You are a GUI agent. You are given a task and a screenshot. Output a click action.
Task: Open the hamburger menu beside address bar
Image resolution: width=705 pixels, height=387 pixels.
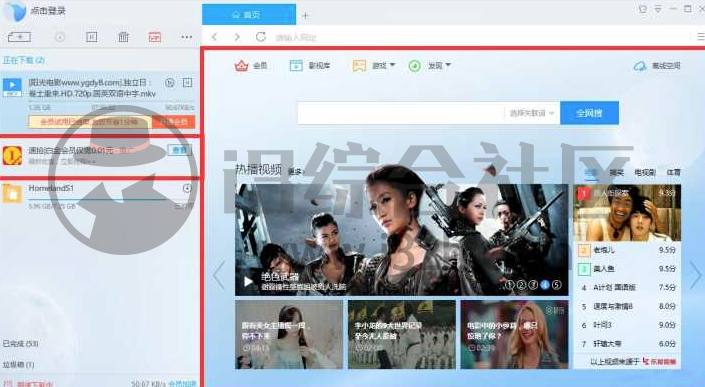pyautogui.click(x=701, y=37)
